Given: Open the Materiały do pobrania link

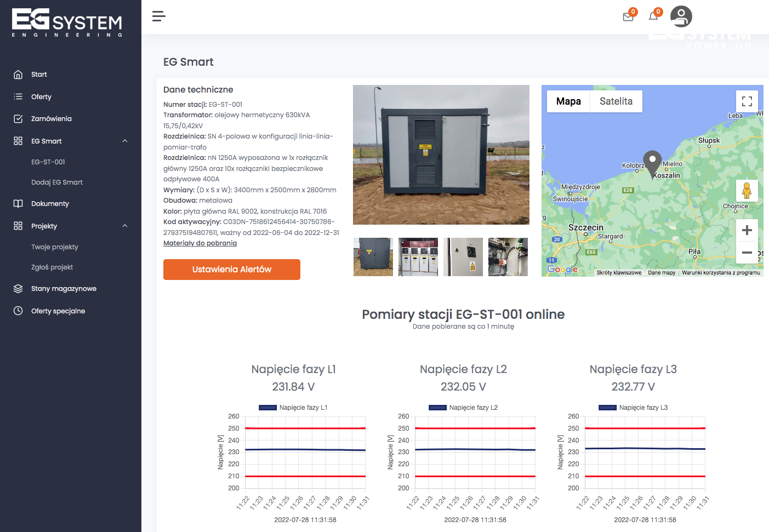Looking at the screenshot, I should click(200, 243).
